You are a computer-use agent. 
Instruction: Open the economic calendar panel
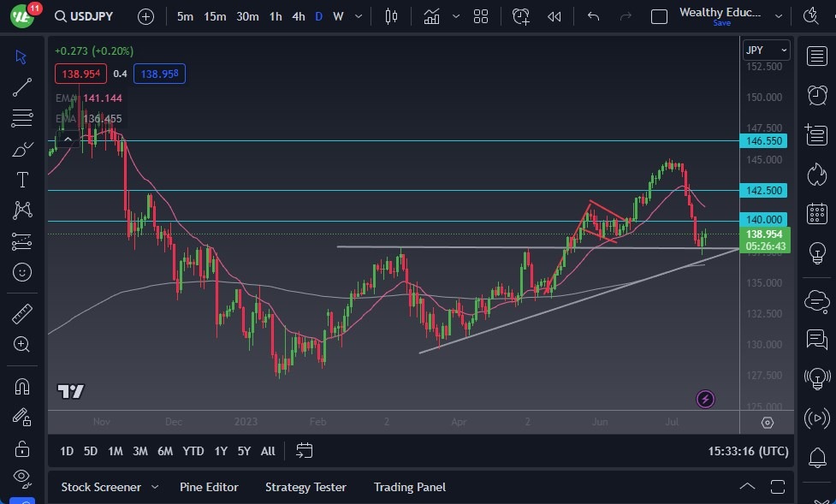817,213
